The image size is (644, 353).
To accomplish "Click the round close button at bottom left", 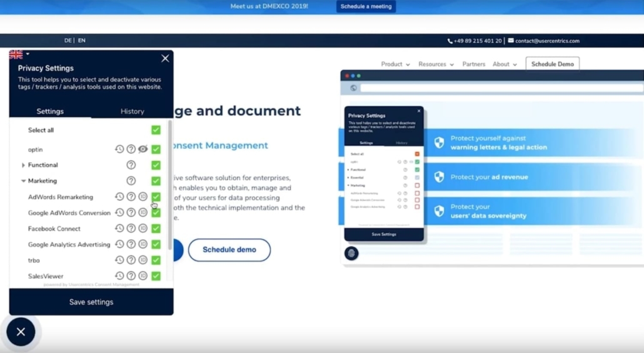I will tap(21, 332).
